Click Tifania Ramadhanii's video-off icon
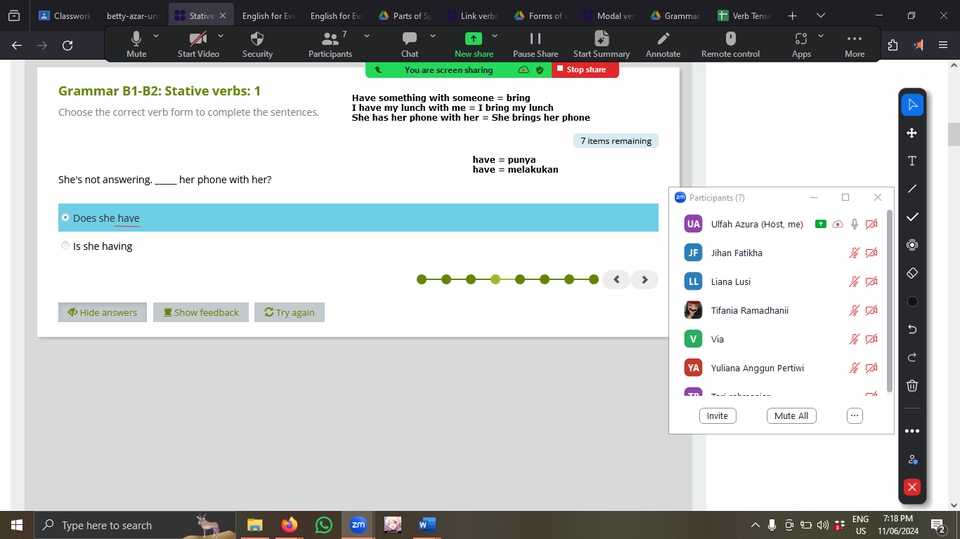 pos(871,310)
